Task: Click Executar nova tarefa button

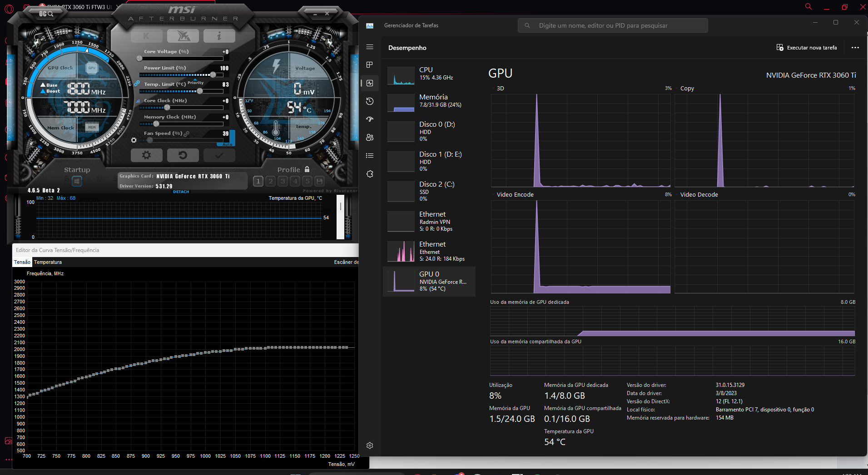Action: coord(807,48)
